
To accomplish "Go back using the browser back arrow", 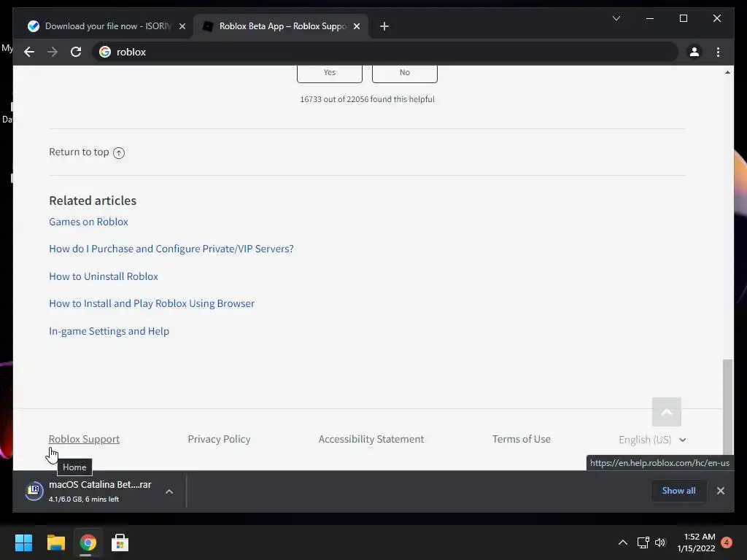I will (29, 52).
